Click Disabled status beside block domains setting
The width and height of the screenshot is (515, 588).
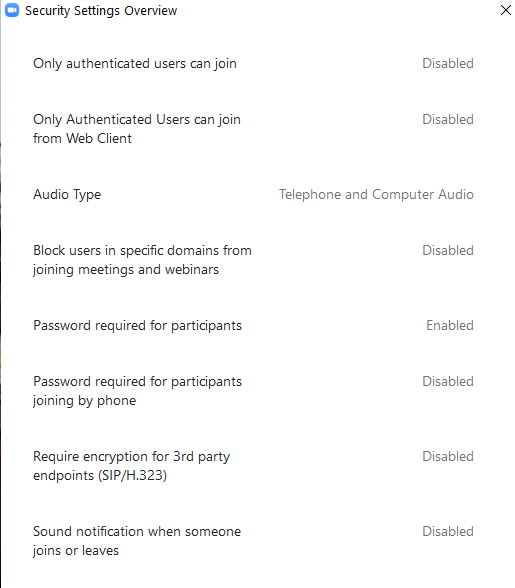point(448,250)
